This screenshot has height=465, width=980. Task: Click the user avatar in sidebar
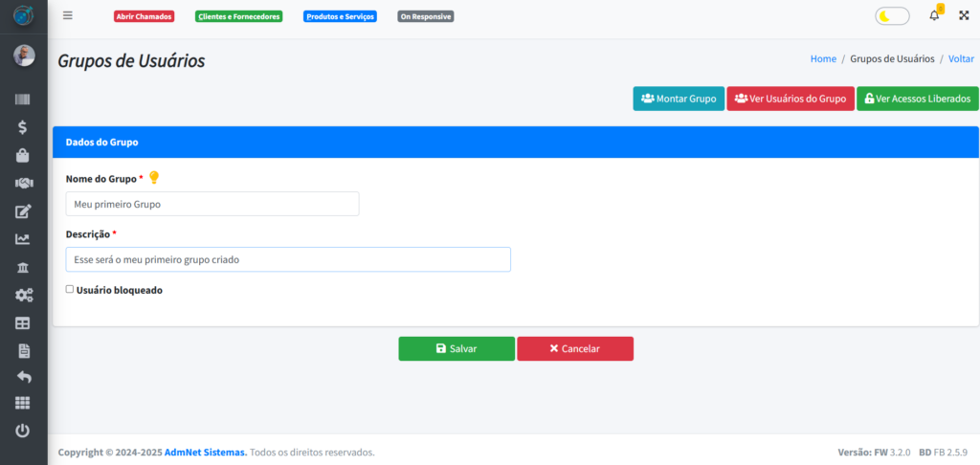pyautogui.click(x=24, y=55)
